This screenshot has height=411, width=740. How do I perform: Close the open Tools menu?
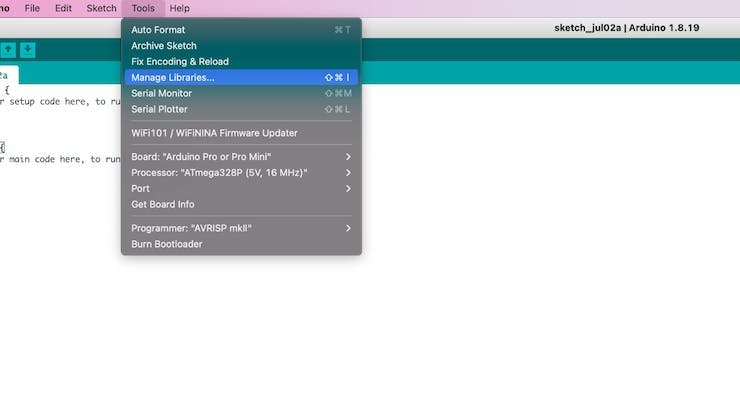point(143,8)
